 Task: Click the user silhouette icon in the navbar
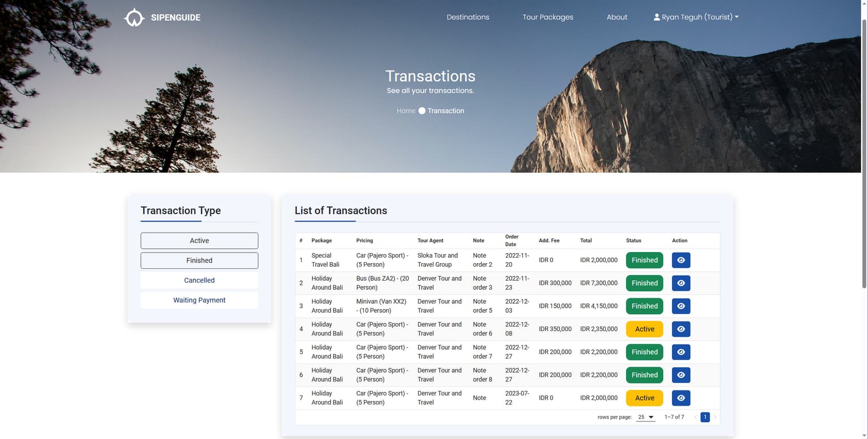657,17
